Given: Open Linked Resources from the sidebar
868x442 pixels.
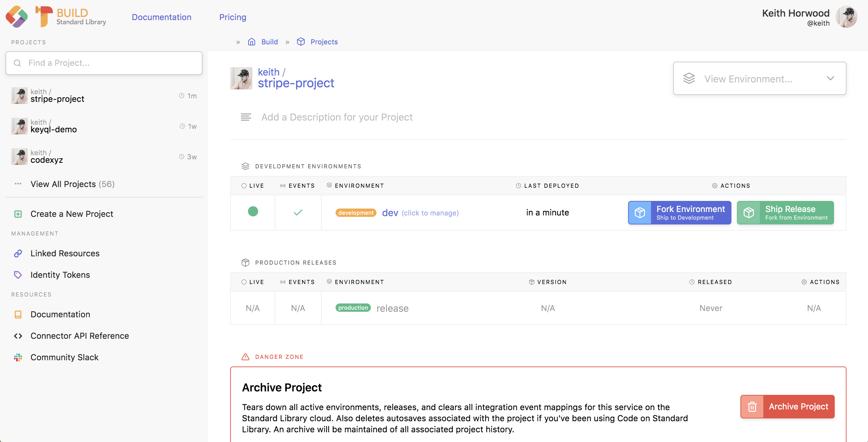Looking at the screenshot, I should [x=65, y=253].
